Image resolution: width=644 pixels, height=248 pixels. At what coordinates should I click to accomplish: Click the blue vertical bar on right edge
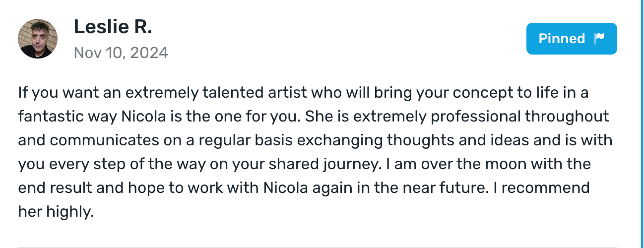coord(641,124)
